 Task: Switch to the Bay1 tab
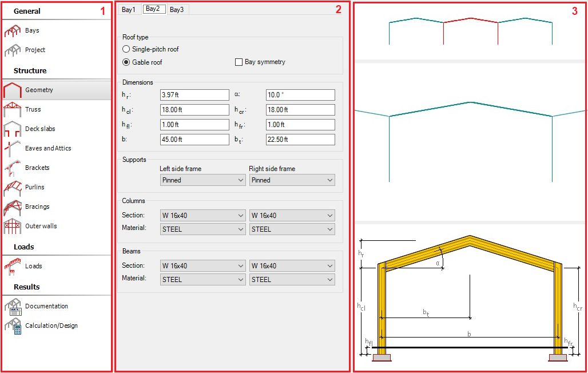pyautogui.click(x=129, y=9)
